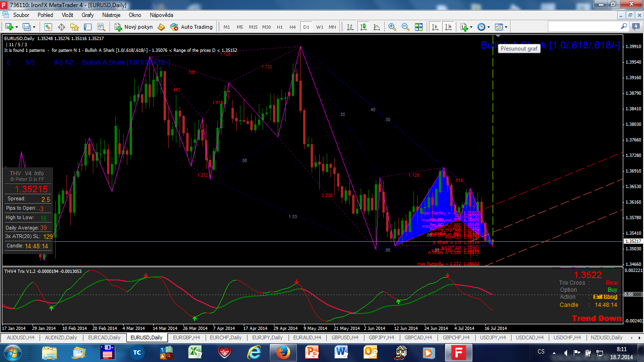This screenshot has width=644, height=362.
Task: Open Firefox from the taskbar
Action: pyautogui.click(x=283, y=353)
